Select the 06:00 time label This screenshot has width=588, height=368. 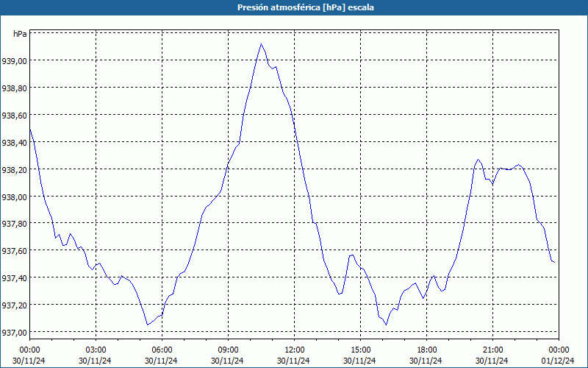(x=162, y=350)
